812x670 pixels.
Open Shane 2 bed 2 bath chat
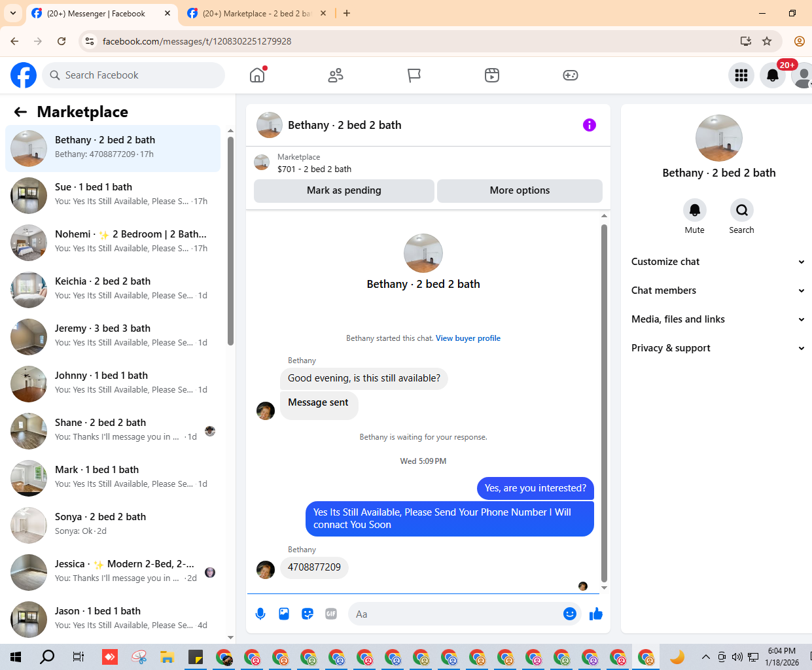tap(113, 431)
